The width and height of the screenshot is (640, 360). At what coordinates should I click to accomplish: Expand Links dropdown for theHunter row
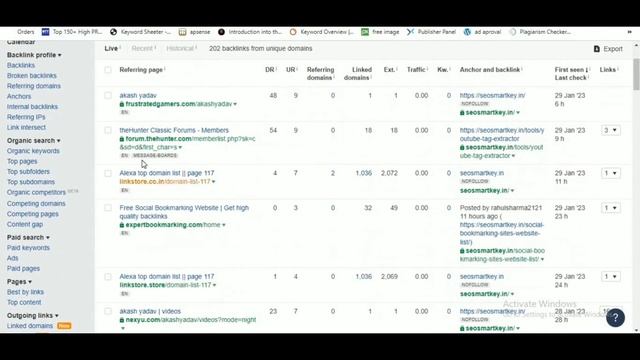[x=611, y=130]
